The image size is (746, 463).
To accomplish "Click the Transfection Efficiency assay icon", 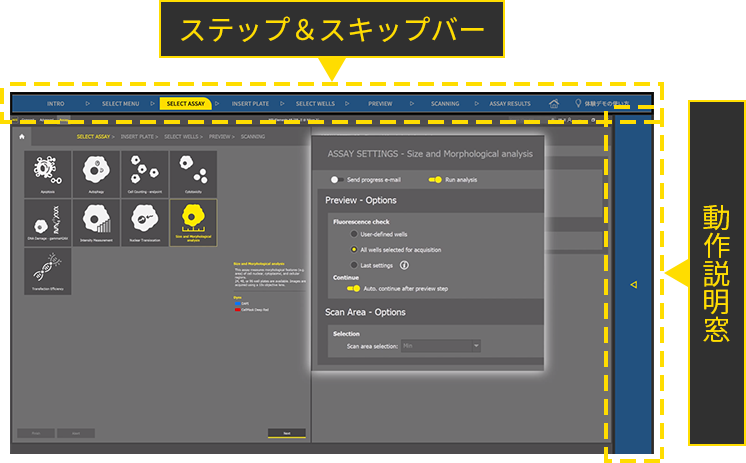I will (47, 272).
